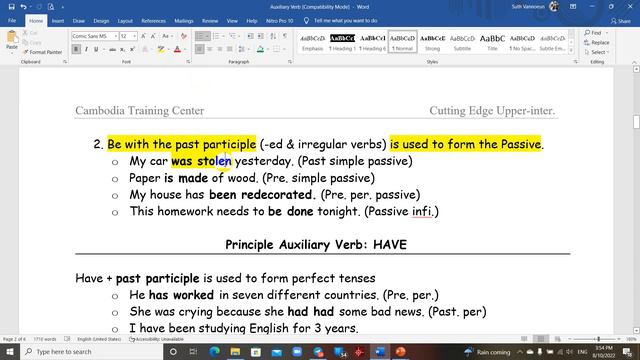Toggle Italic formatting
The height and width of the screenshot is (360, 640).
[x=86, y=49]
